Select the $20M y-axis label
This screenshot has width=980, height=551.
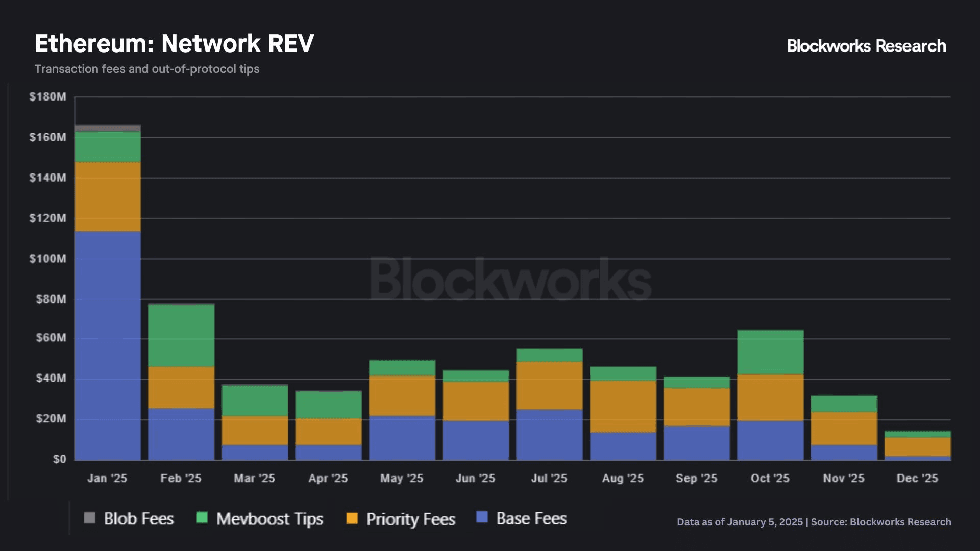pos(51,419)
